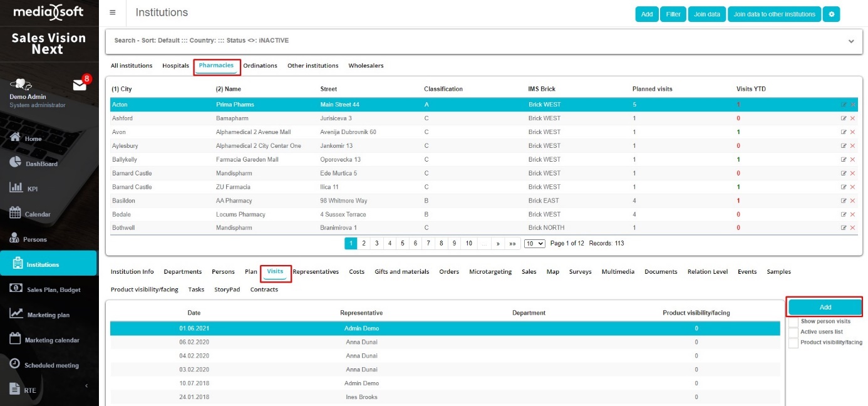Open the Representatives tab
The image size is (868, 406).
coord(316,272)
